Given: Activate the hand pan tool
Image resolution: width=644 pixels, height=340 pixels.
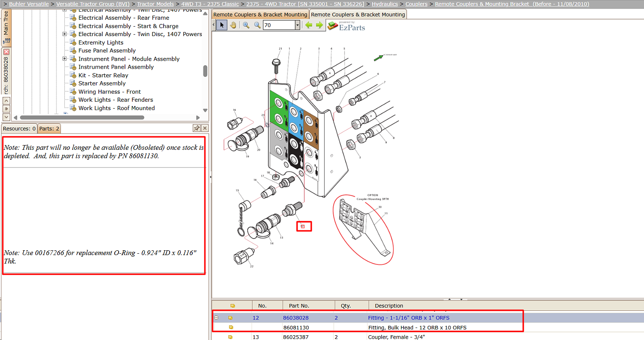Looking at the screenshot, I should 233,25.
